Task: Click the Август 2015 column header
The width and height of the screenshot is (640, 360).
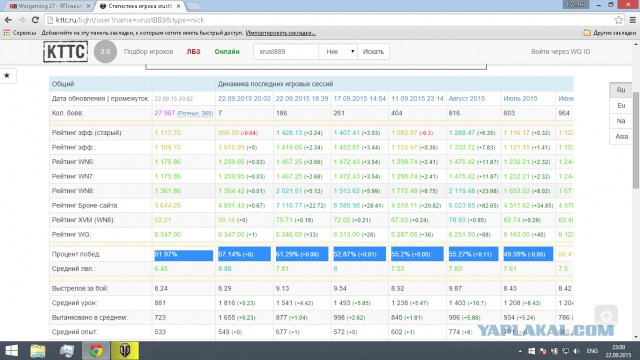Action: click(467, 99)
